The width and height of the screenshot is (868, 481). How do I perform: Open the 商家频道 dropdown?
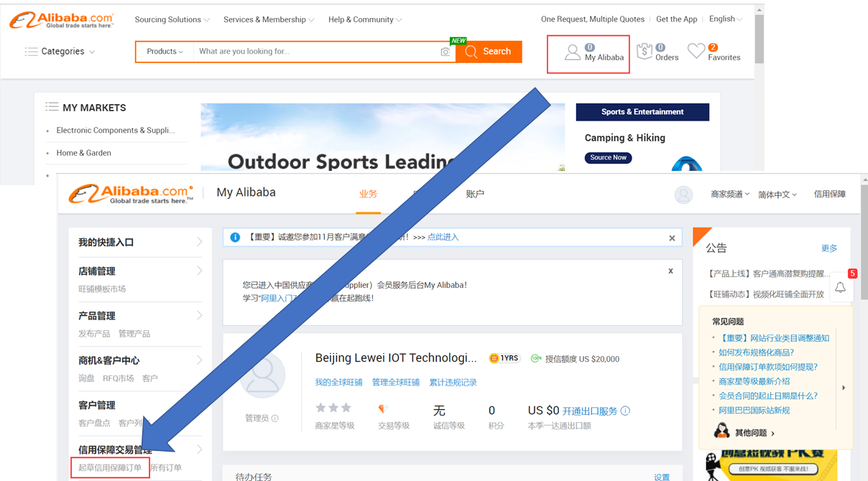[x=730, y=195]
